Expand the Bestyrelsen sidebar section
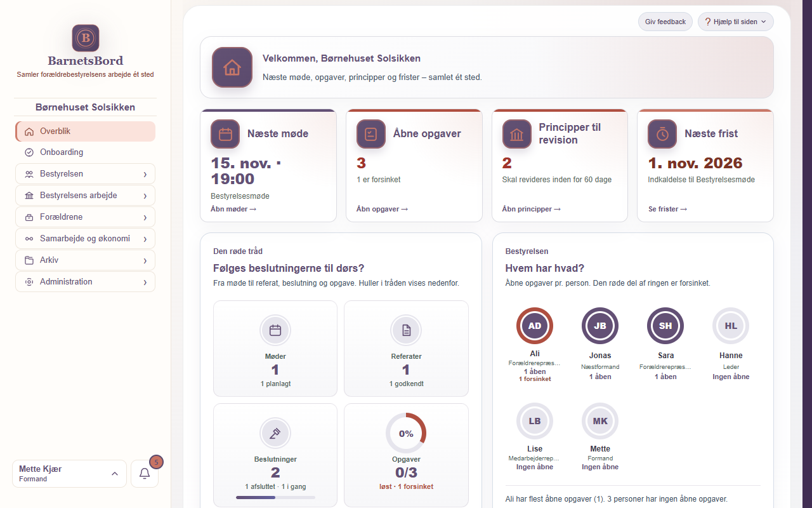This screenshot has height=508, width=812. tap(85, 174)
